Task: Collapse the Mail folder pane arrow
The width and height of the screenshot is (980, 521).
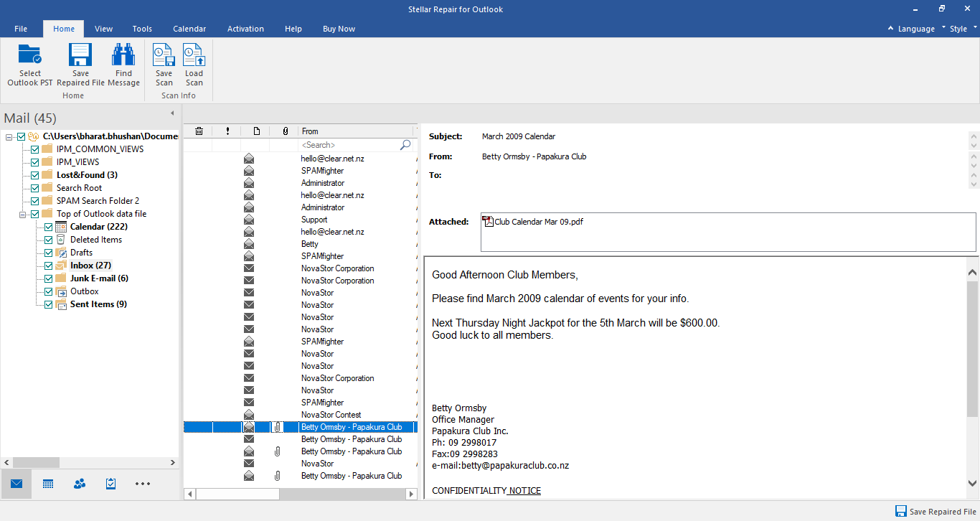Action: coord(172,113)
